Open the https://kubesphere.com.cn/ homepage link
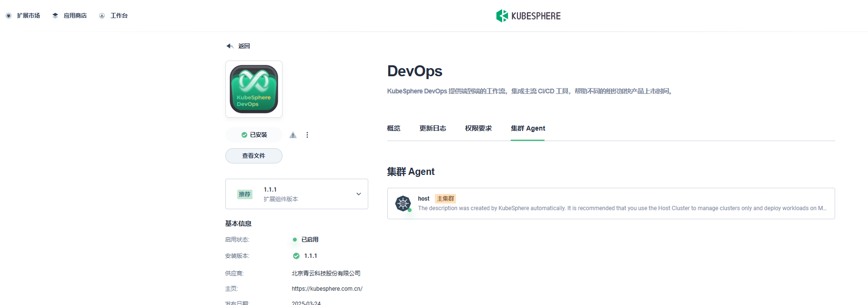Image resolution: width=868 pixels, height=305 pixels. (x=327, y=289)
